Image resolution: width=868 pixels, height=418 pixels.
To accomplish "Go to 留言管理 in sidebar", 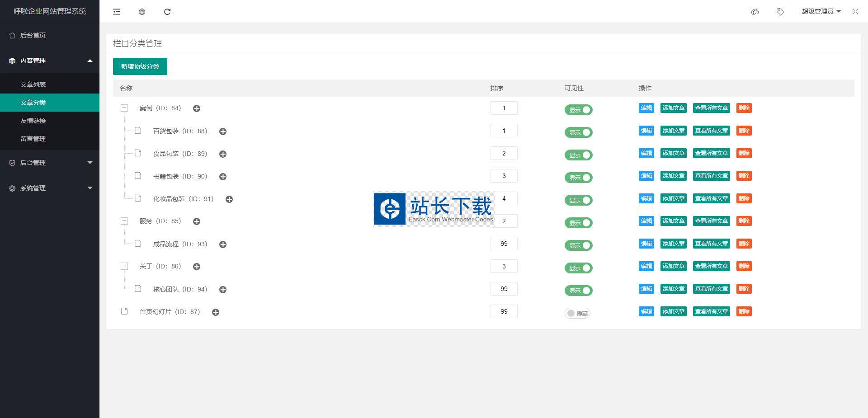I will [33, 139].
